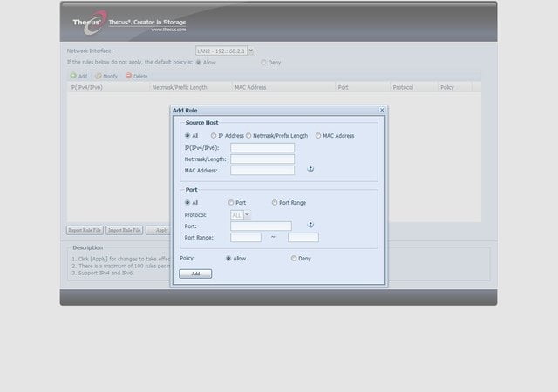Click the Apply button below the table
Screen dimensions: 558x392
(158, 230)
